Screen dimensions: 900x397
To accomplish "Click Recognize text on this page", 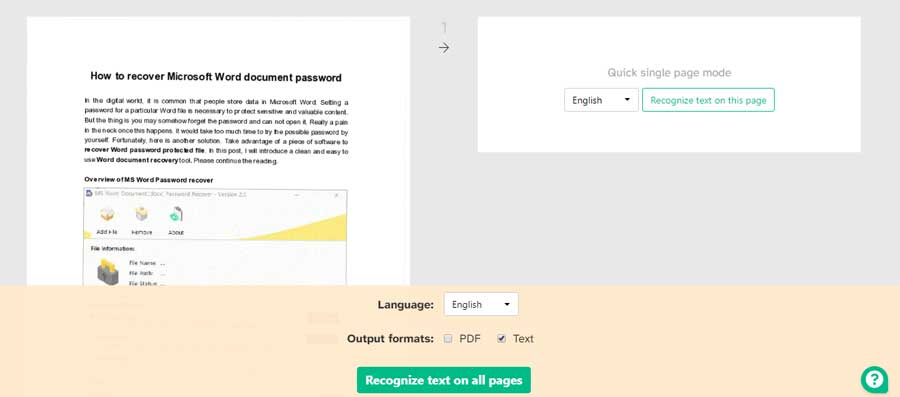I will [x=708, y=100].
